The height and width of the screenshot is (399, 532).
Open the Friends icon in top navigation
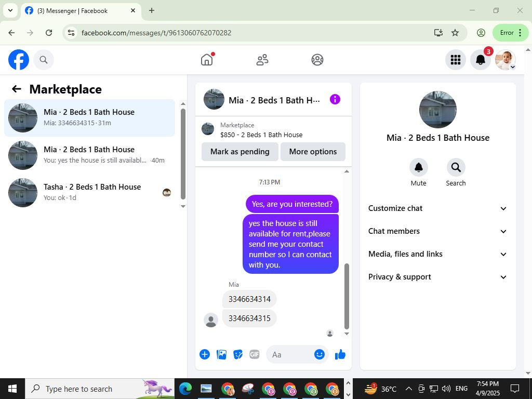[x=262, y=60]
